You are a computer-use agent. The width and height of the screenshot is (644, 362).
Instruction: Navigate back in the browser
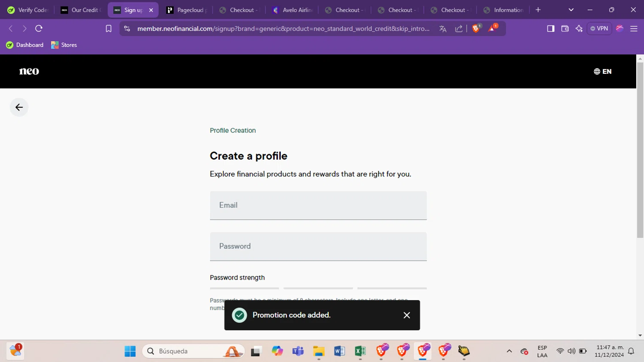(x=11, y=28)
